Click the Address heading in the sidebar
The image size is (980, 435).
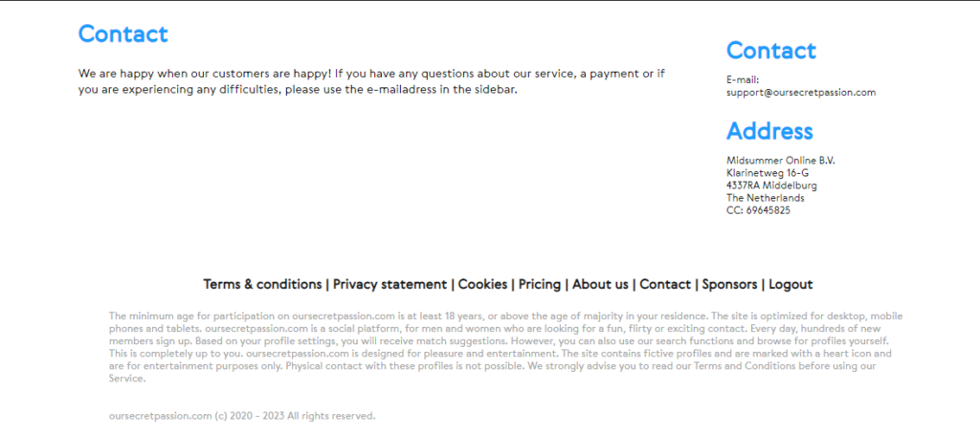(x=769, y=131)
